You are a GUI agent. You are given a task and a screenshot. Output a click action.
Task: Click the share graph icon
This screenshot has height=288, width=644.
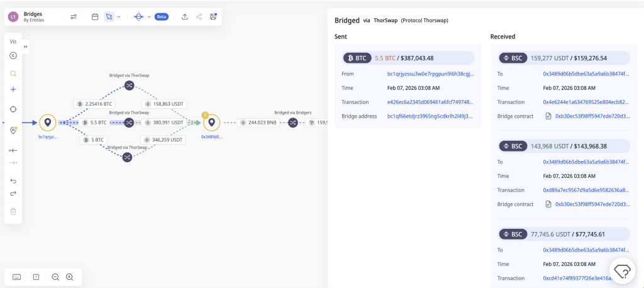(x=199, y=17)
